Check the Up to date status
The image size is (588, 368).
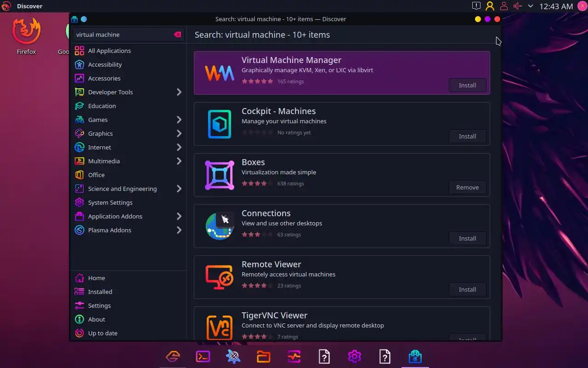tap(128, 333)
